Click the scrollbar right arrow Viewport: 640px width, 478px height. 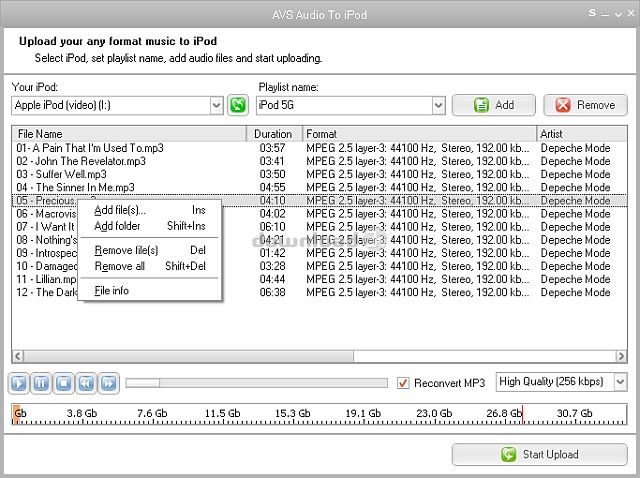tap(621, 356)
